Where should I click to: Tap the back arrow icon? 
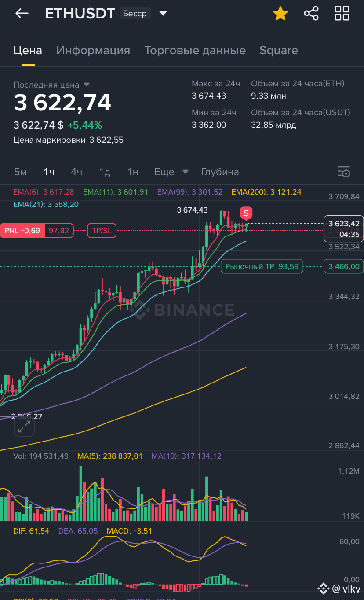tap(22, 14)
